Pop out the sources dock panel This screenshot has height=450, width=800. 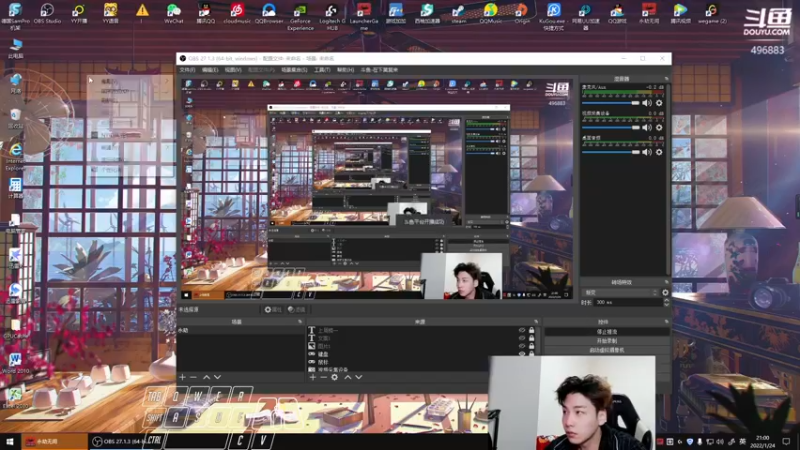pyautogui.click(x=536, y=322)
